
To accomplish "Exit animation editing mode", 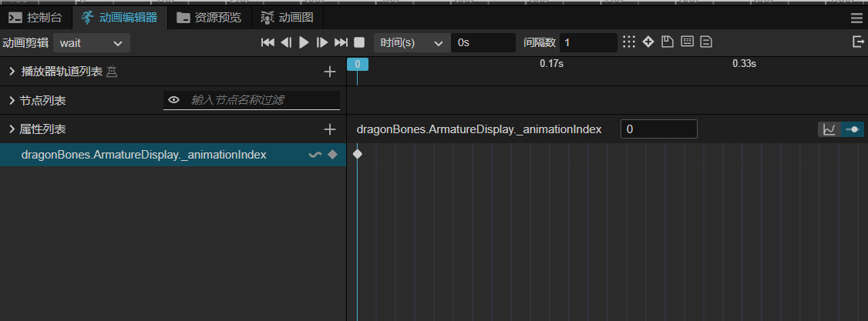I will (859, 42).
